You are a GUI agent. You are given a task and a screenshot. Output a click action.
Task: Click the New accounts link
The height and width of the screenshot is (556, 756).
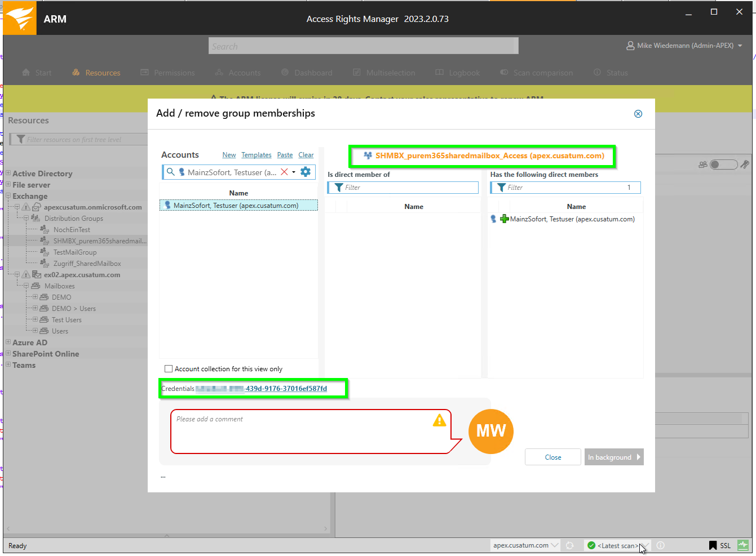(x=229, y=155)
